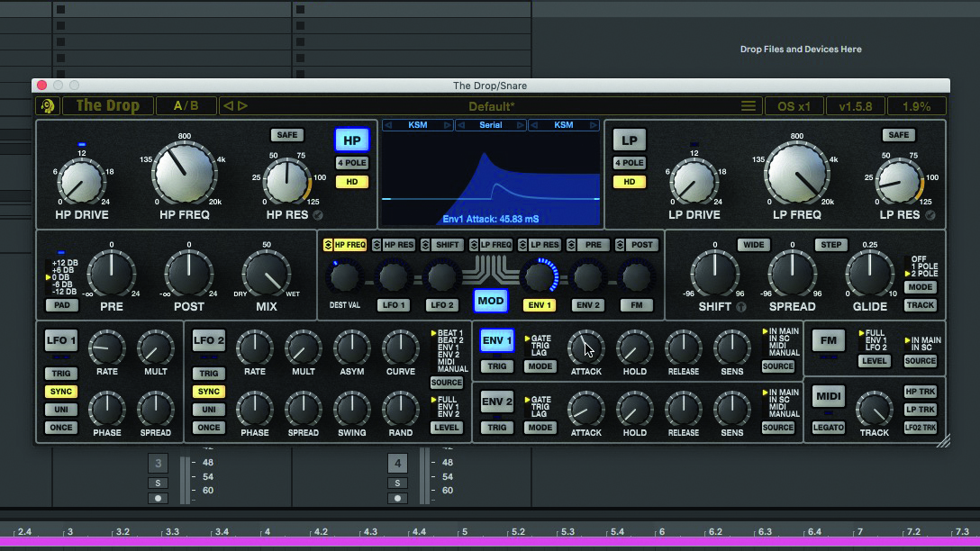Click HP FREQ mod destination arrows icon

pos(328,245)
